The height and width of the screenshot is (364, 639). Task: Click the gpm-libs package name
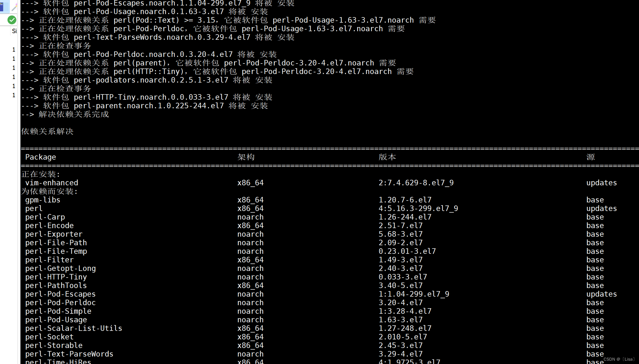click(x=43, y=200)
